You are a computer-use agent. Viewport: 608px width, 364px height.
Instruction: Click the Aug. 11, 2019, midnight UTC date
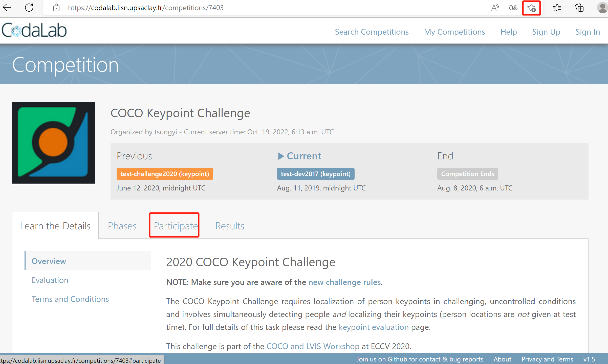pos(321,188)
